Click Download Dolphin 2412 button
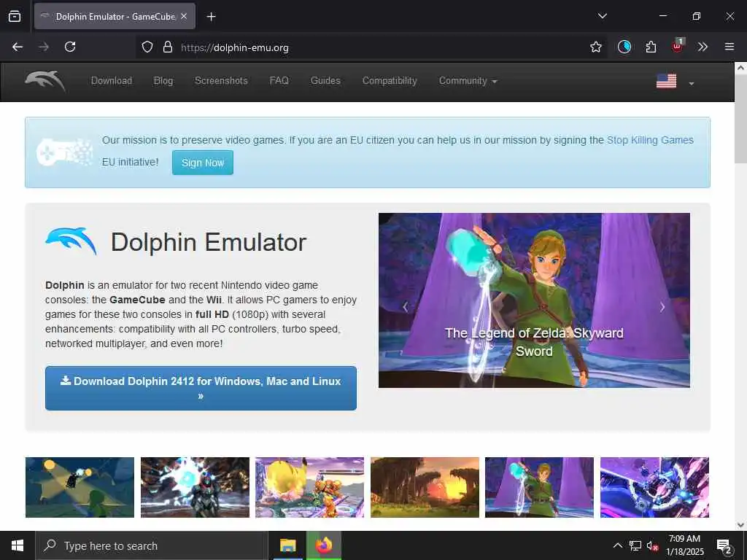 (x=201, y=388)
